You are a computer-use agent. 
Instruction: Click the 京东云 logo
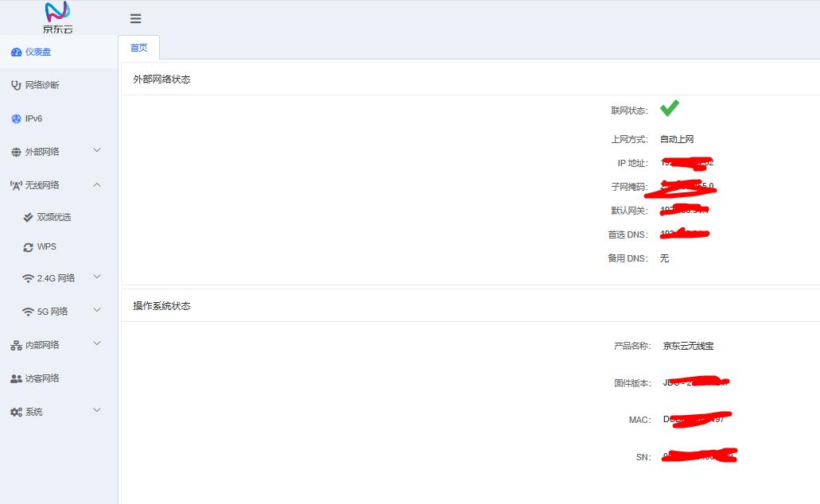click(57, 17)
